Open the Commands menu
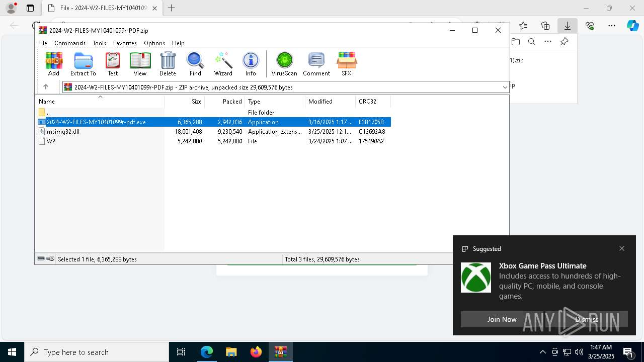The width and height of the screenshot is (644, 362). click(x=70, y=43)
